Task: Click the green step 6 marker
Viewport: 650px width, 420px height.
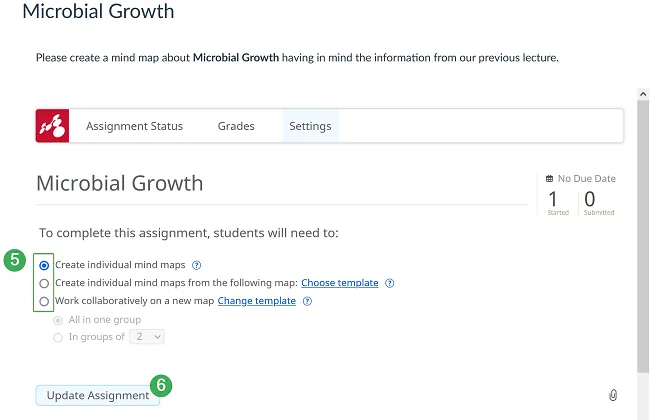Action: click(x=161, y=384)
